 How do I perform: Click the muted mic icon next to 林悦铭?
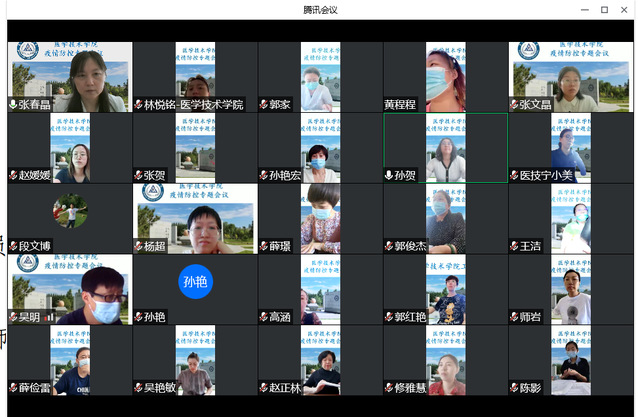point(138,104)
